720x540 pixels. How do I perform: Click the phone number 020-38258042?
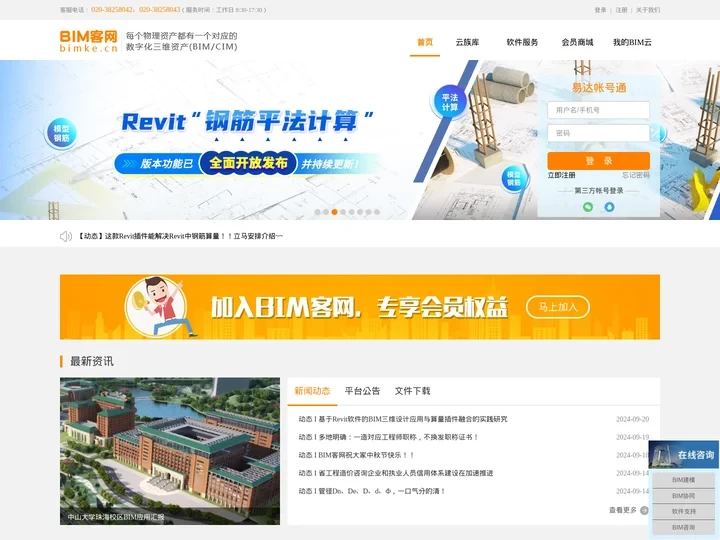coord(112,10)
